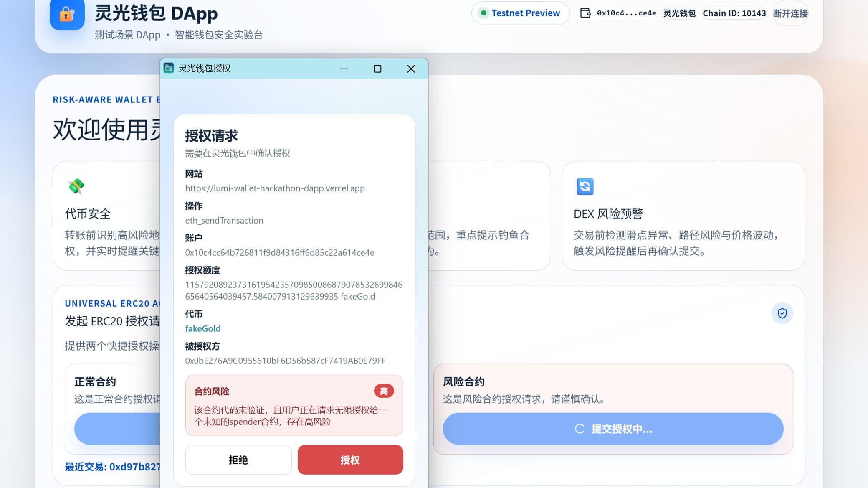Click the shield icon on the right panel

coord(782,313)
